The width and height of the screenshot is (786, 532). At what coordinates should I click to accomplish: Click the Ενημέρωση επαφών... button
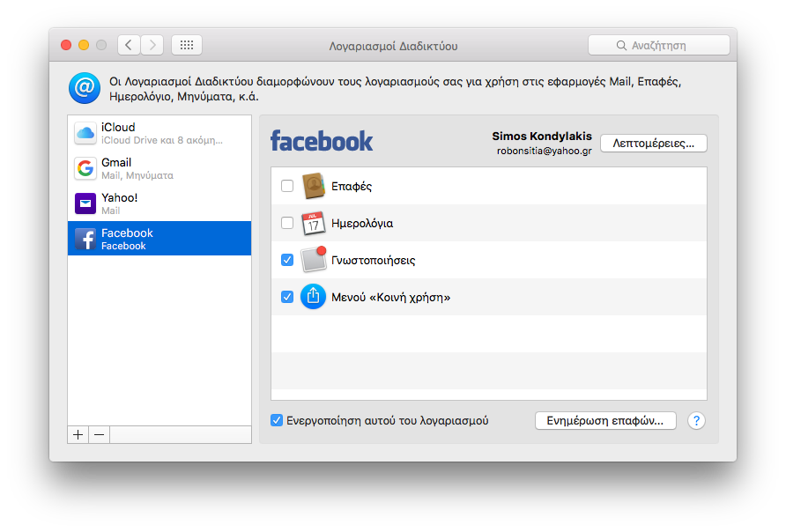(605, 421)
